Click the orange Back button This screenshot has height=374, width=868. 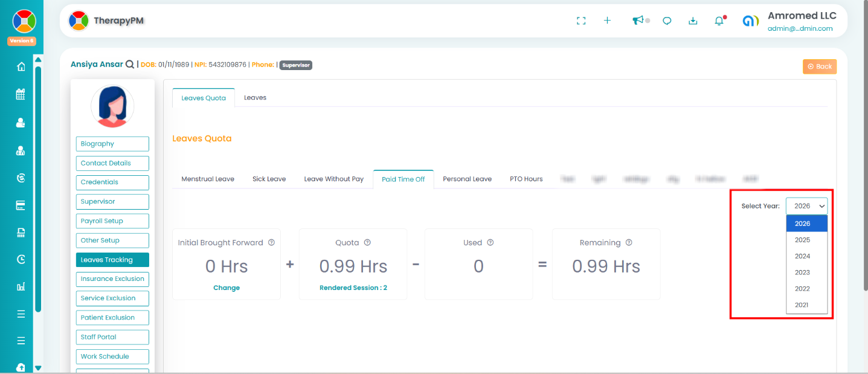pyautogui.click(x=819, y=66)
